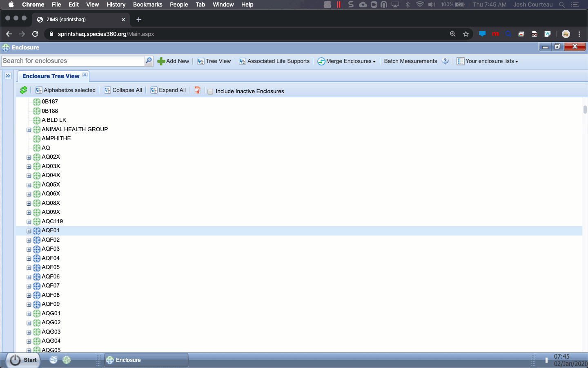The image size is (588, 368).
Task: Select the AQG04 tree item
Action: click(51, 341)
